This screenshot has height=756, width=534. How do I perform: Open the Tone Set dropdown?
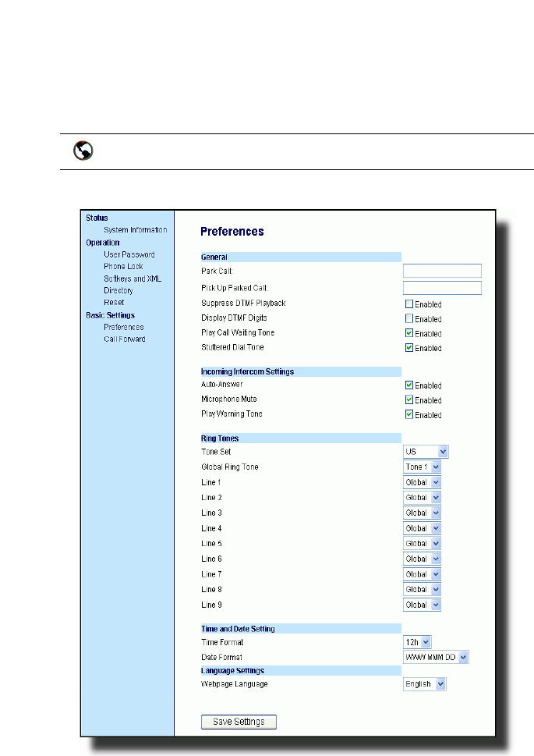[426, 452]
